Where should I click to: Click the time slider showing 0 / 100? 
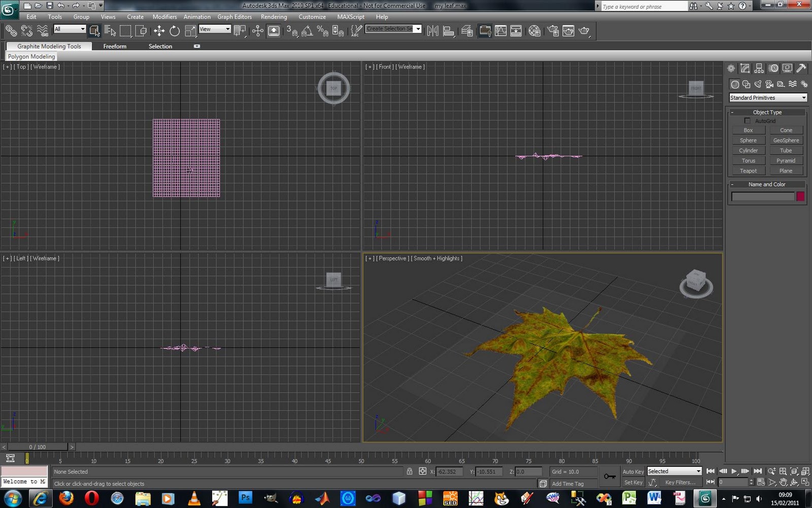(x=38, y=447)
